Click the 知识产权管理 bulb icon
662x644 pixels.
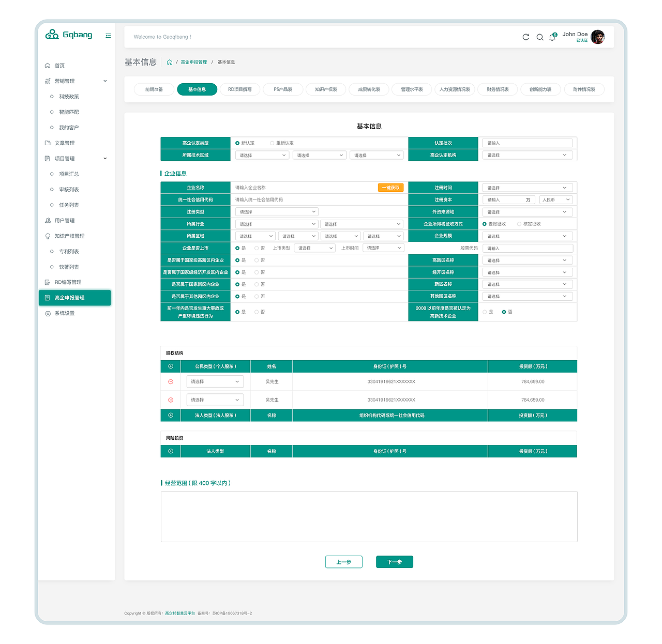tap(48, 236)
